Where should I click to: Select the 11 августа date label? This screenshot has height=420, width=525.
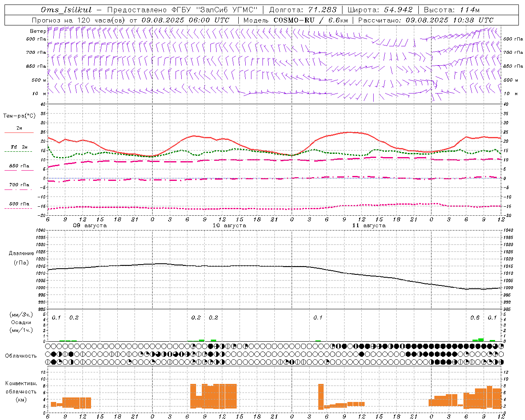(x=369, y=226)
